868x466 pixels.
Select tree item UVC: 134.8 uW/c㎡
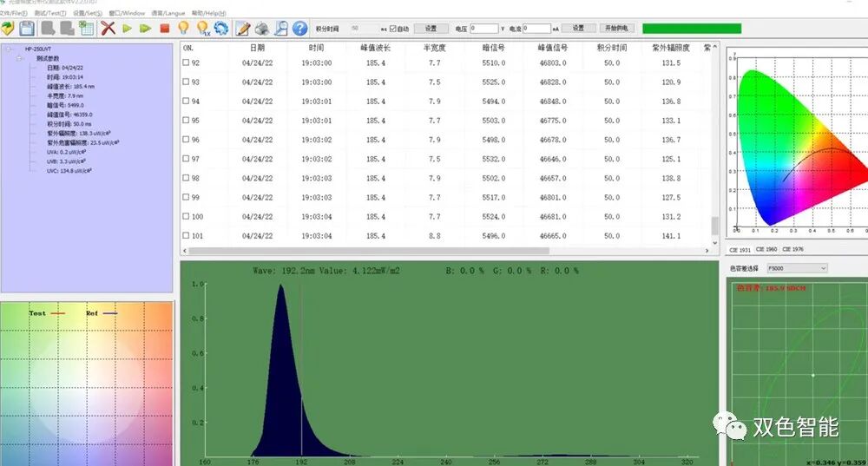click(69, 171)
